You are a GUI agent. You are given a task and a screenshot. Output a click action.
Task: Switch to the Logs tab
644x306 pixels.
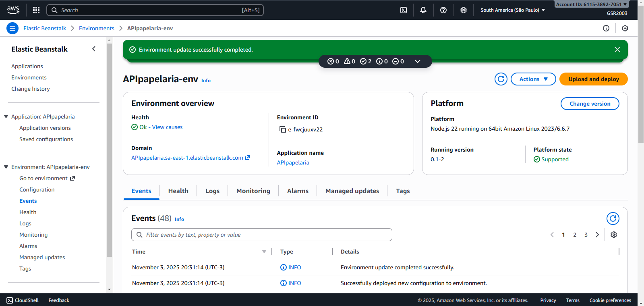pyautogui.click(x=212, y=191)
